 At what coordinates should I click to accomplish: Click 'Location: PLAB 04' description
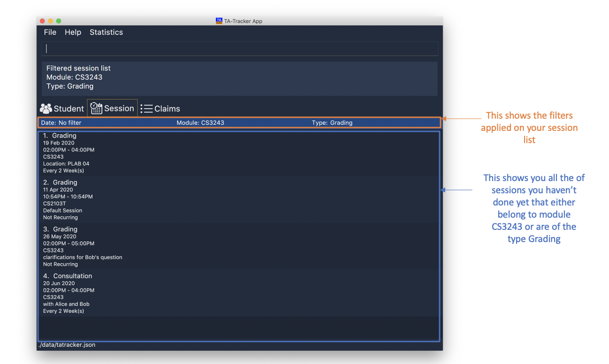(66, 164)
